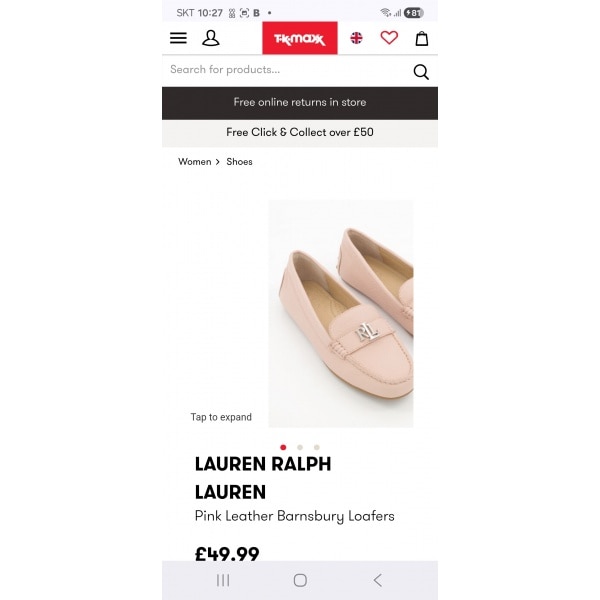The height and width of the screenshot is (600, 600).
Task: Tap the Free online returns banner
Action: [x=300, y=102]
